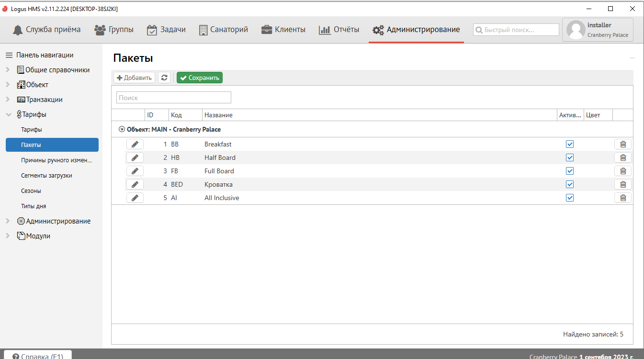Image resolution: width=644 pixels, height=359 pixels.
Task: Uncheck Active for All Inclusive package
Action: 570,198
